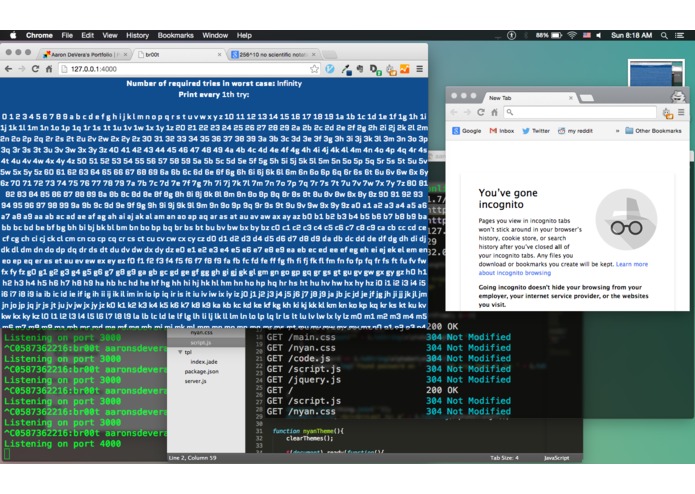Open Google bookmark

466,131
